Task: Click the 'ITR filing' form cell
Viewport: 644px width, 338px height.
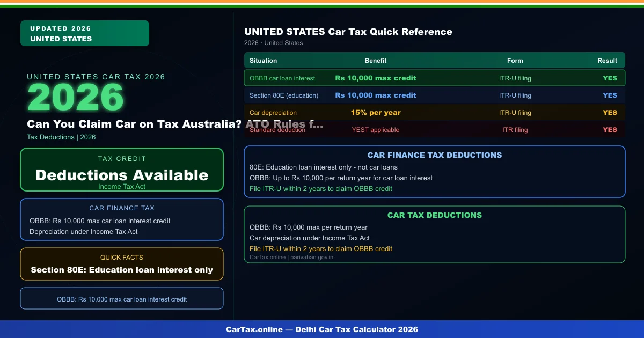Action: pyautogui.click(x=515, y=130)
